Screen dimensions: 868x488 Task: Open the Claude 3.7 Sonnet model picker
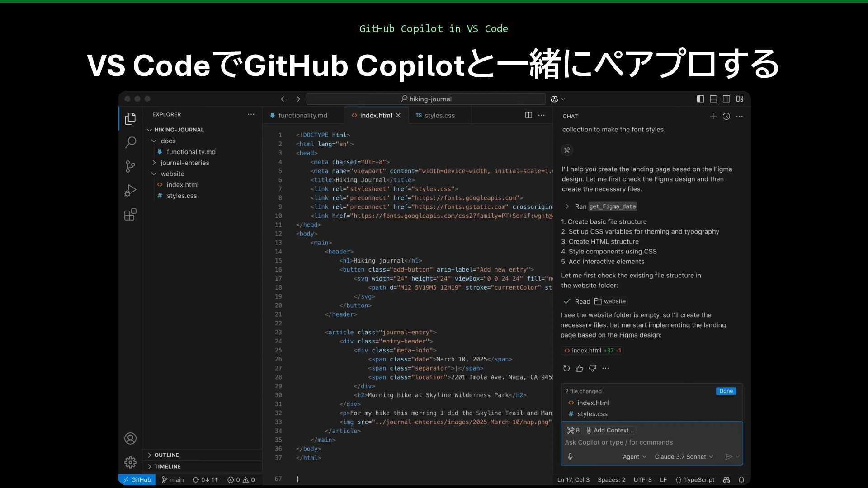coord(684,457)
